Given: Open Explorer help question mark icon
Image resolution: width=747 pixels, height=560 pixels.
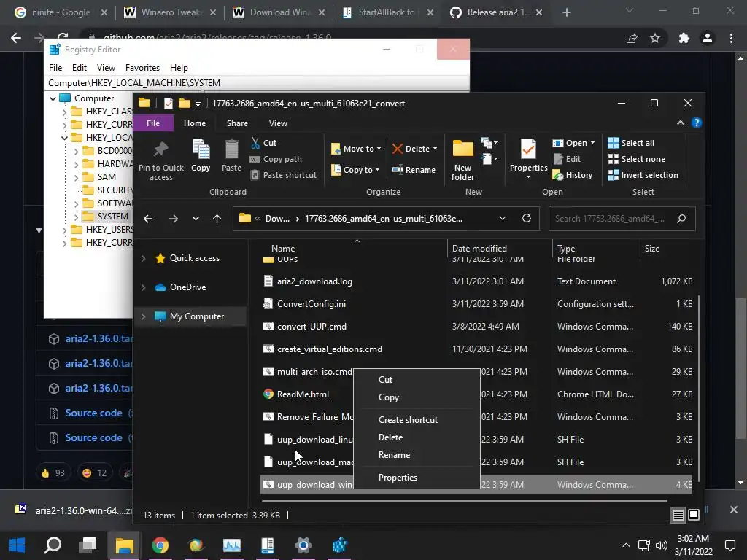Looking at the screenshot, I should [x=697, y=122].
